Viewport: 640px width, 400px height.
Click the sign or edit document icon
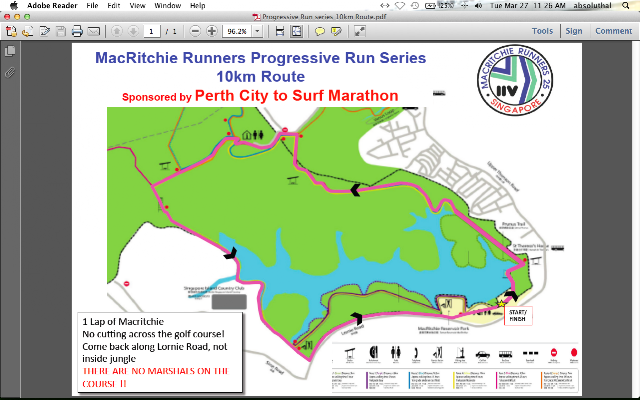[44, 31]
